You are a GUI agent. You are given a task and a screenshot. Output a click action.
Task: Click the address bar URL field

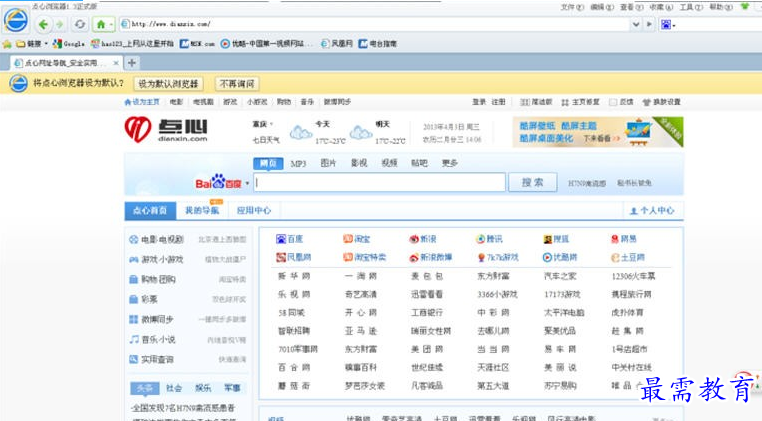pos(374,24)
